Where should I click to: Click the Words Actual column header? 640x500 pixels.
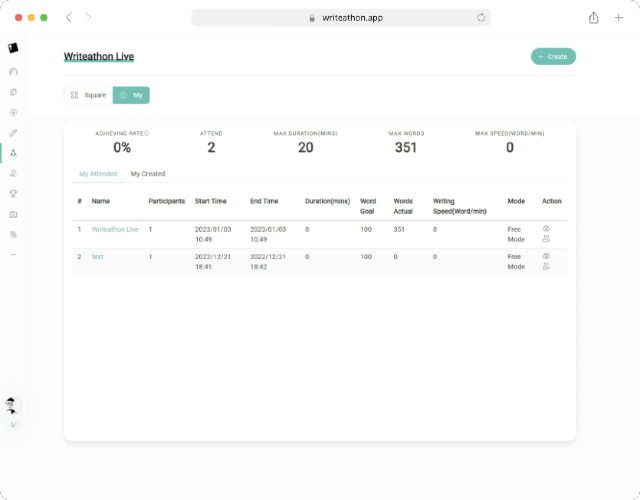click(403, 206)
